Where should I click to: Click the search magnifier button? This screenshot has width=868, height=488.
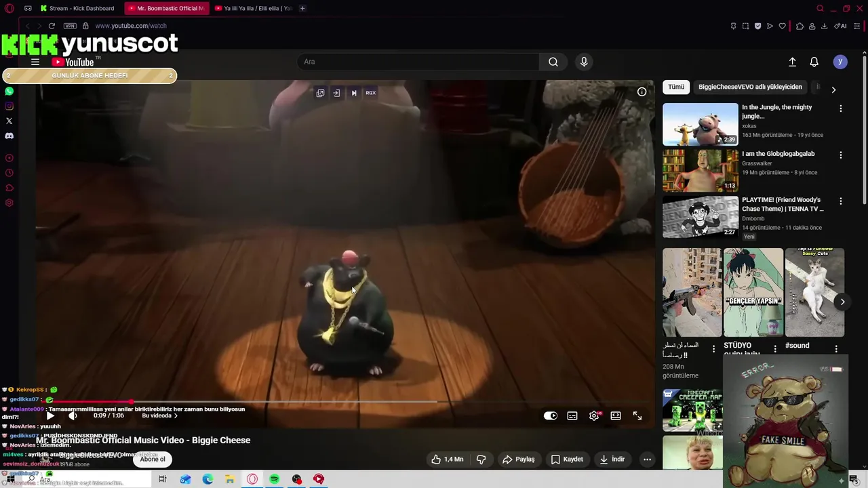click(553, 62)
